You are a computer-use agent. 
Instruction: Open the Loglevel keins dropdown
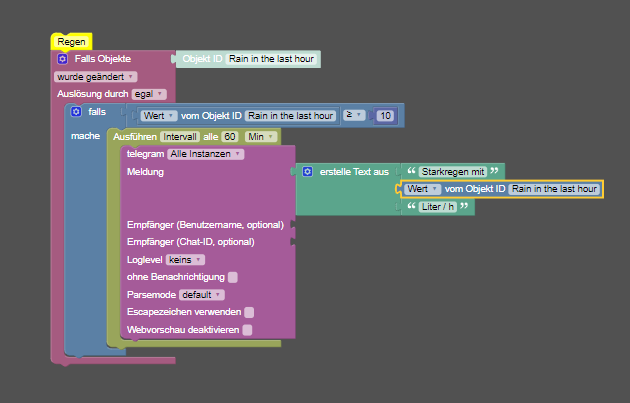185,260
